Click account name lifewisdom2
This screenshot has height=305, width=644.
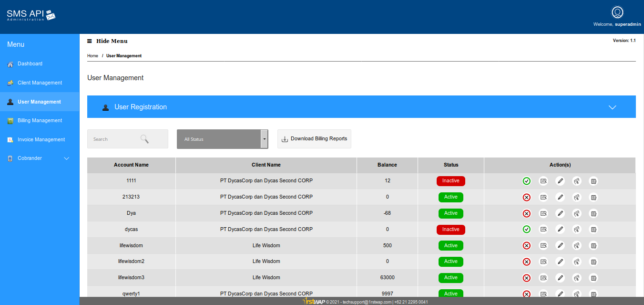pyautogui.click(x=131, y=262)
